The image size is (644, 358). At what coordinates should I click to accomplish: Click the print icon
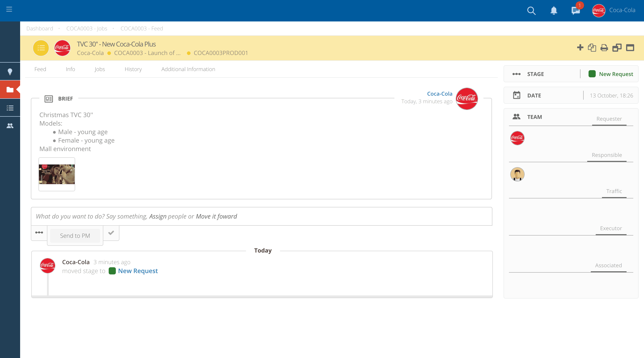pyautogui.click(x=604, y=47)
